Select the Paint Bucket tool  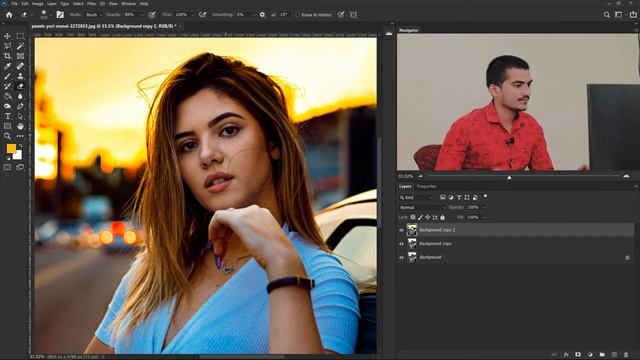pos(7,96)
